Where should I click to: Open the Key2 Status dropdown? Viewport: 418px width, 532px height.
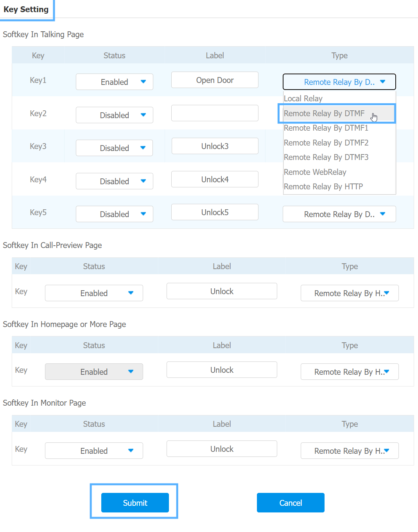114,115
